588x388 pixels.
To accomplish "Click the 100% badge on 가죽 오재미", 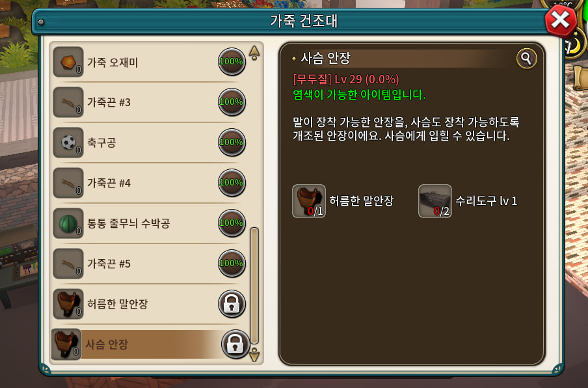I will pos(232,62).
